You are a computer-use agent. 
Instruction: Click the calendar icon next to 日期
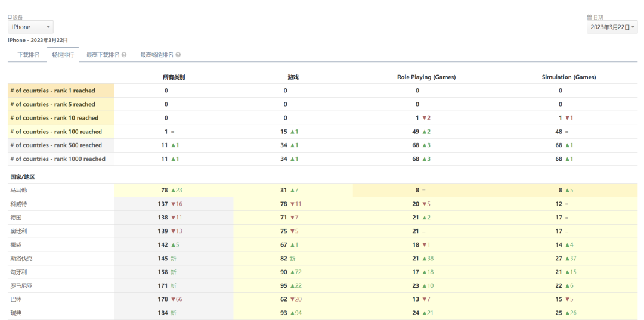(589, 18)
